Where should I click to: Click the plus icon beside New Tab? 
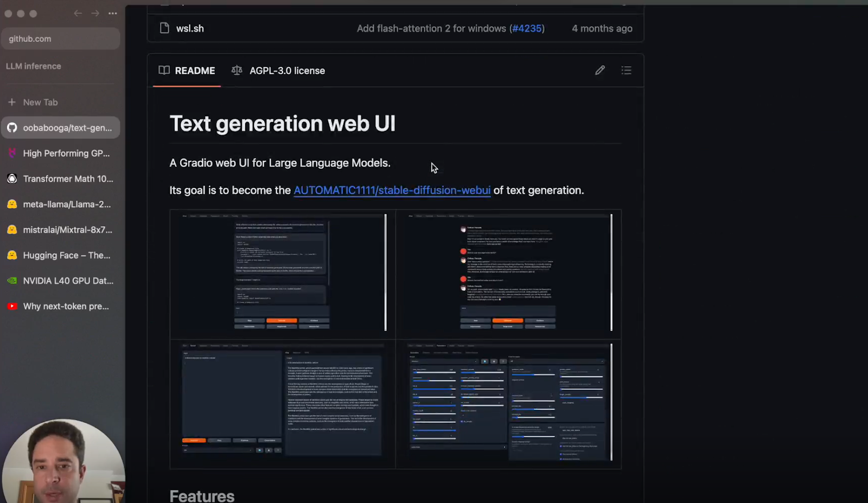point(12,102)
